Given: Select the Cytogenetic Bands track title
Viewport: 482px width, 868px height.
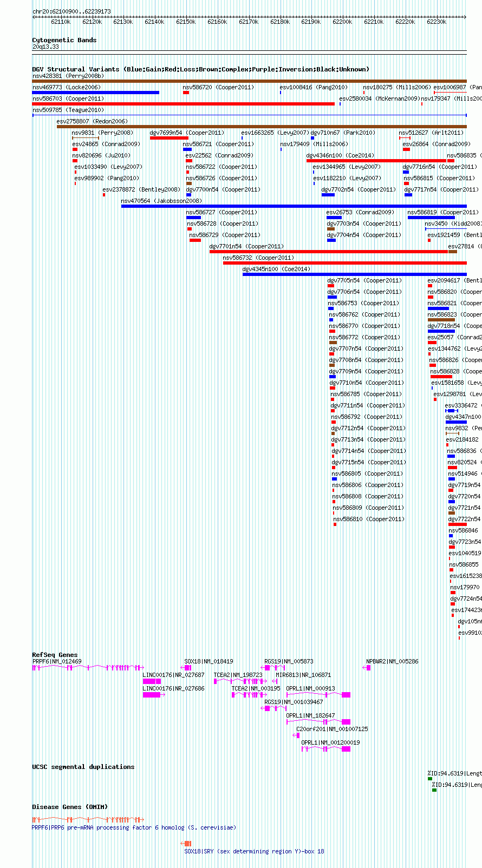Looking at the screenshot, I should point(64,40).
